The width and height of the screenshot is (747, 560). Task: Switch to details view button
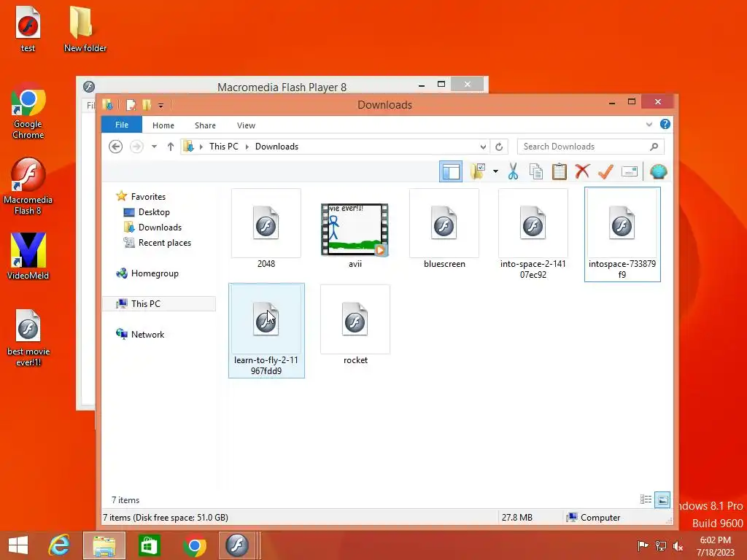646,499
